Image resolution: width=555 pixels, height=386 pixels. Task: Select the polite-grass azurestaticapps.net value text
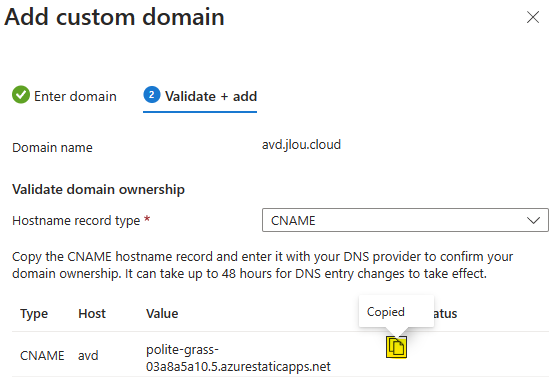238,358
